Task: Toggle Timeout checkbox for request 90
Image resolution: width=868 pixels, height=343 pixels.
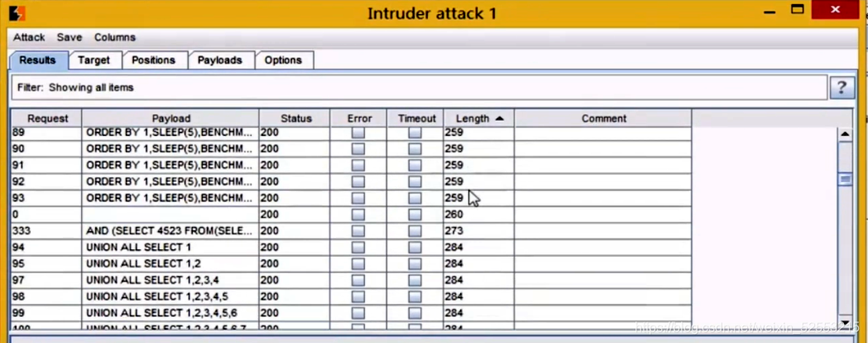Action: 415,149
